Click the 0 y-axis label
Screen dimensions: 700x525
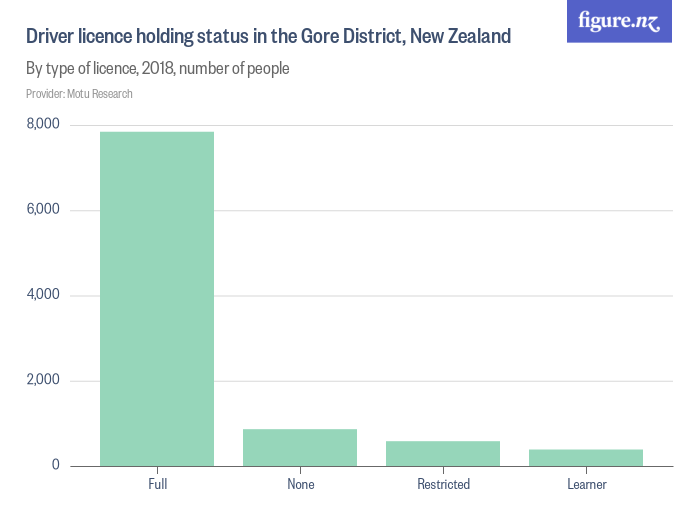coord(54,465)
